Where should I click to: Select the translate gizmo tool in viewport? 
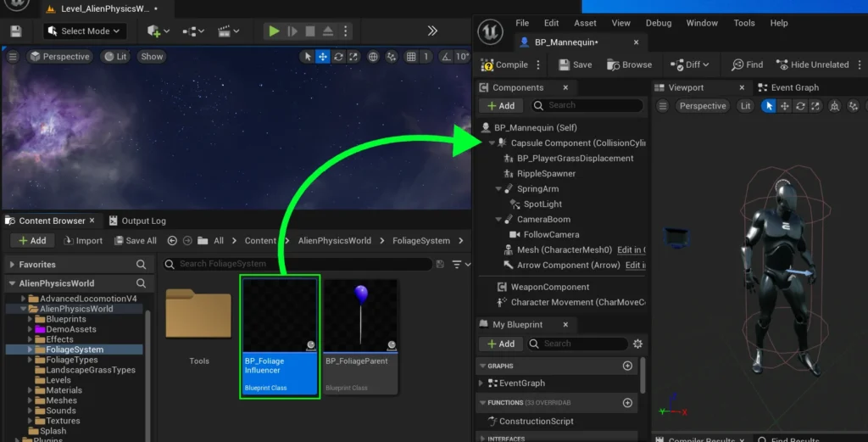click(x=322, y=57)
